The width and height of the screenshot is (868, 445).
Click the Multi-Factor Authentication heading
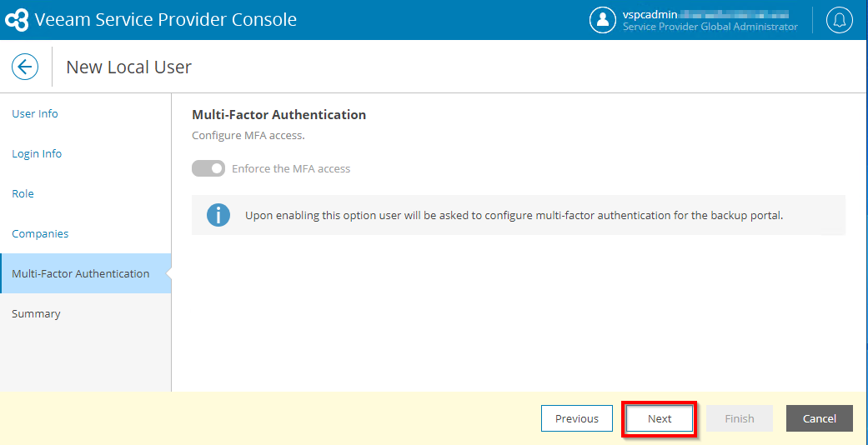(x=279, y=115)
